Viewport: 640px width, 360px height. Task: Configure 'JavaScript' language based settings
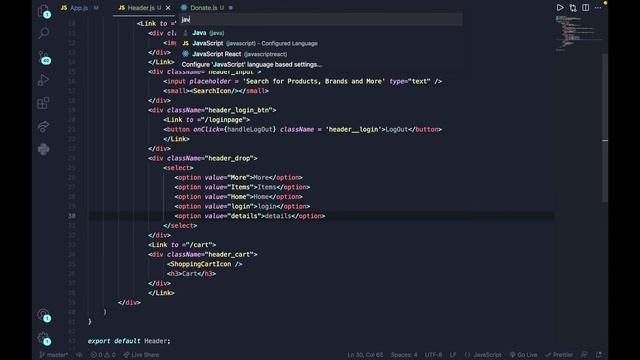(x=321, y=64)
